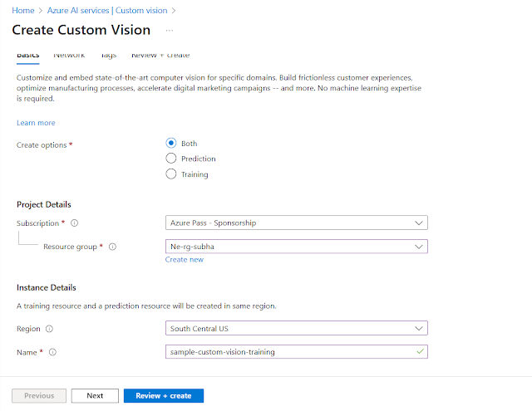Open the Review + create tab
Screen dimensions: 532x411
click(160, 56)
